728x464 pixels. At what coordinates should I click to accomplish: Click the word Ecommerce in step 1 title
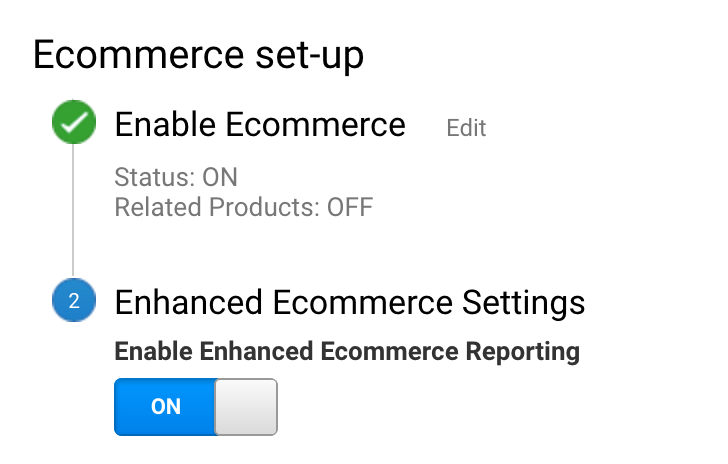316,124
